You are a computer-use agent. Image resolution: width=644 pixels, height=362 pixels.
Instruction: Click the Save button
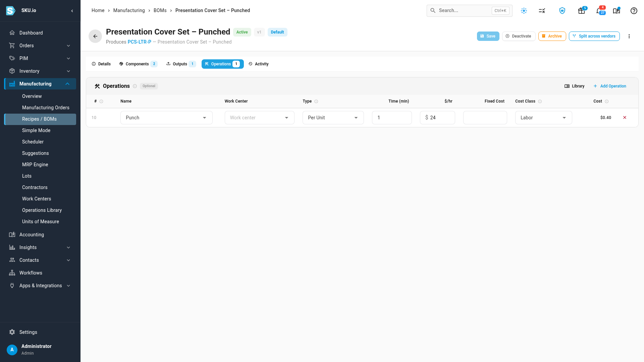click(x=488, y=36)
